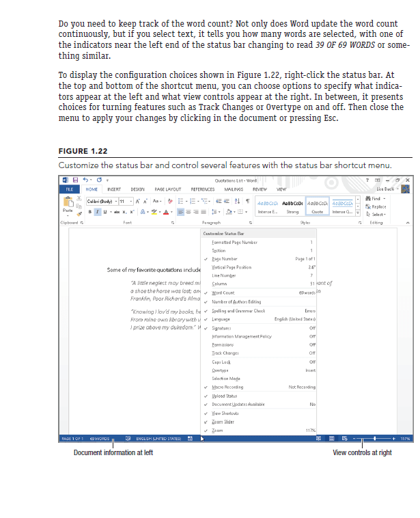Screen dimensions: 420x518
Task: Uncheck Word Count in status bar menu
Action: [x=223, y=292]
